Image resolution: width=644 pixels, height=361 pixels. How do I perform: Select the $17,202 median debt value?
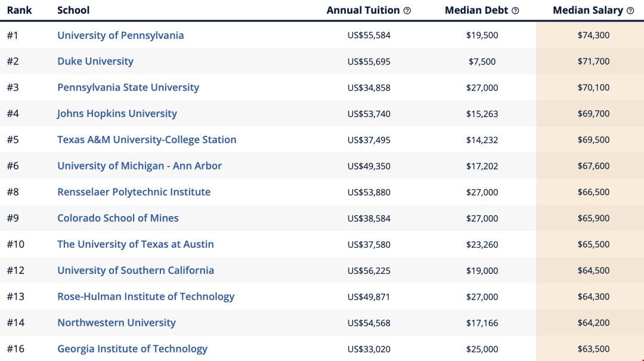(x=482, y=166)
